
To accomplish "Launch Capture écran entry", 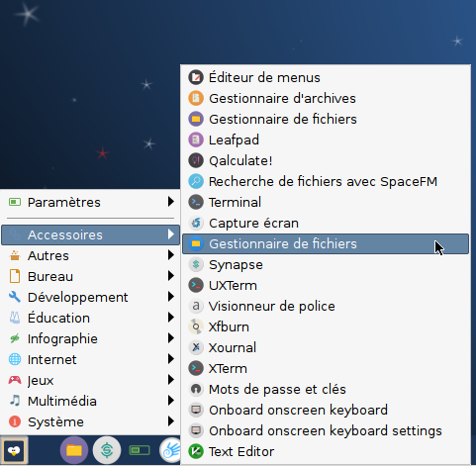I will coord(326,223).
